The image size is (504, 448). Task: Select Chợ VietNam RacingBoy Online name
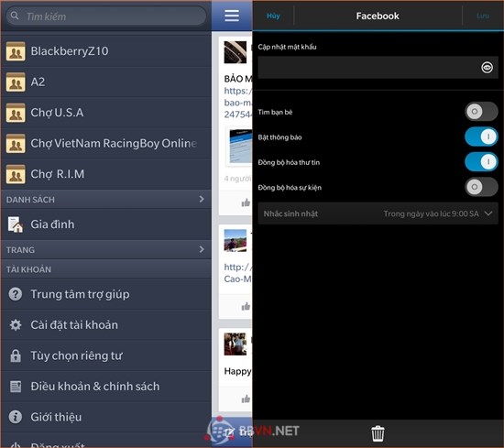pos(114,143)
